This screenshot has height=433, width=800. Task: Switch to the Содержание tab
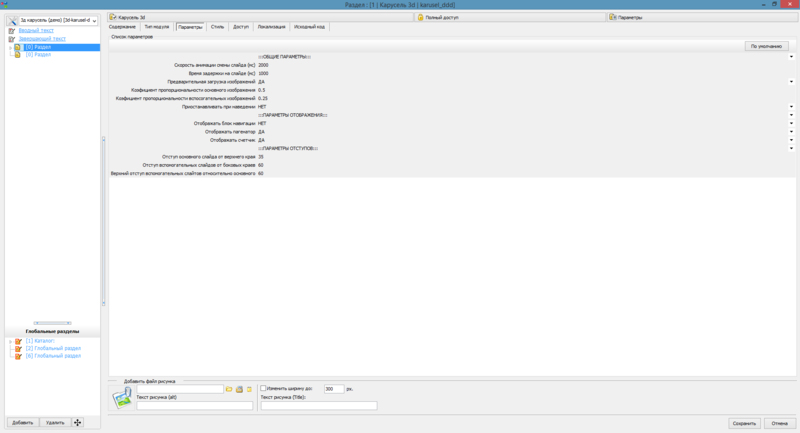(122, 27)
